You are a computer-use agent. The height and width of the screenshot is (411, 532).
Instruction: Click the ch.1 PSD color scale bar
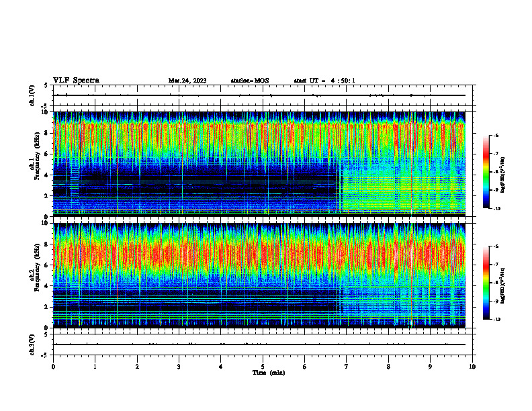486,172
